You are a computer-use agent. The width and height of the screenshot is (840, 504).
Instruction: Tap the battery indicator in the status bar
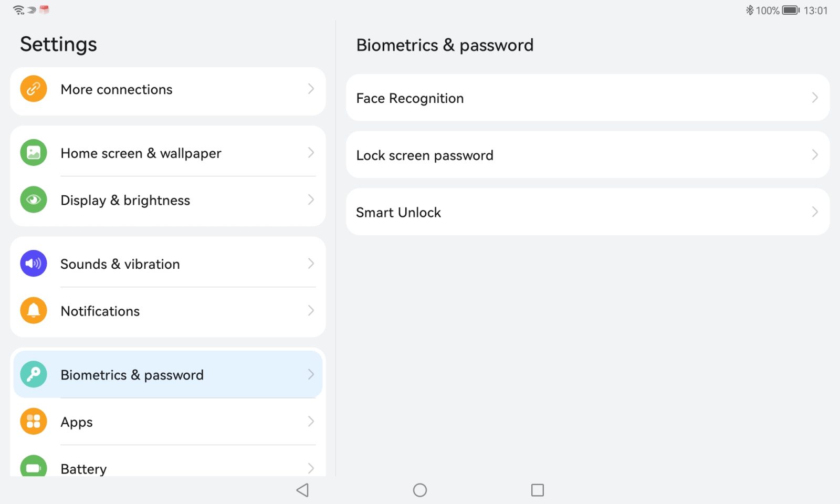click(x=791, y=10)
